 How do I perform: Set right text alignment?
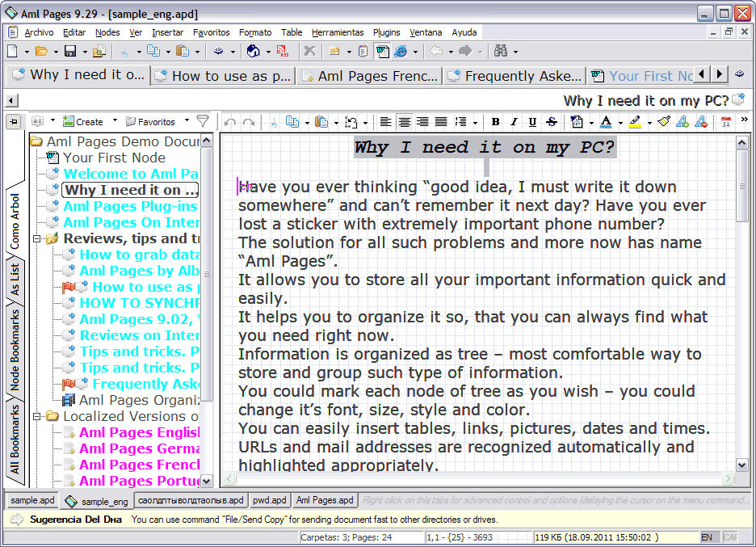pos(422,122)
